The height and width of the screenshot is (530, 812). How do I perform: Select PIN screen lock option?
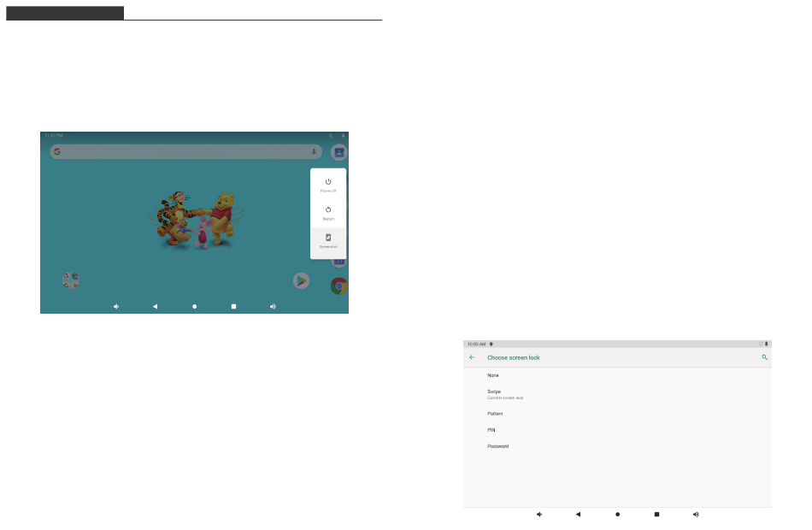click(617, 430)
